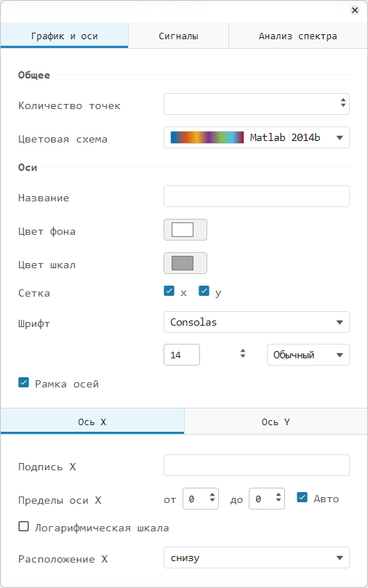Click the Matlab 2014b color gradient preview

click(x=207, y=137)
